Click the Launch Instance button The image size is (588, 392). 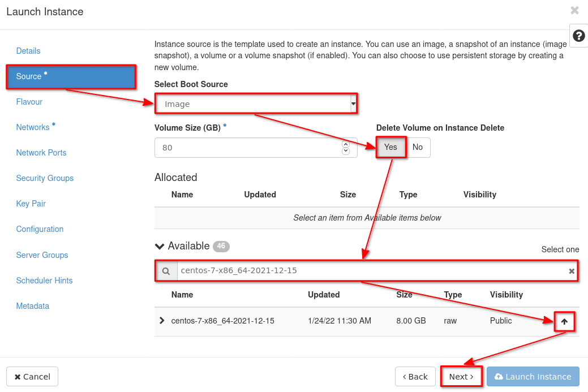[x=533, y=377]
